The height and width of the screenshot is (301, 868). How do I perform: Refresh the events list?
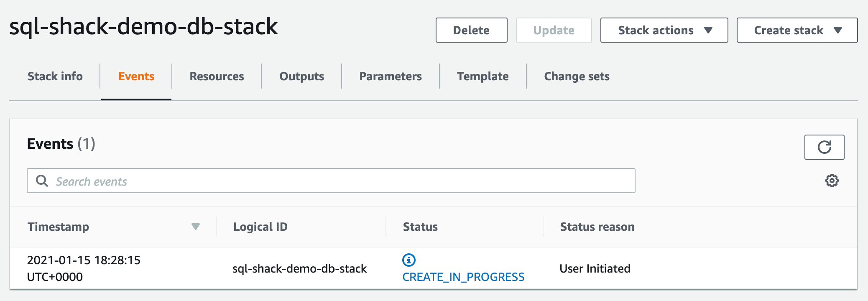(824, 147)
